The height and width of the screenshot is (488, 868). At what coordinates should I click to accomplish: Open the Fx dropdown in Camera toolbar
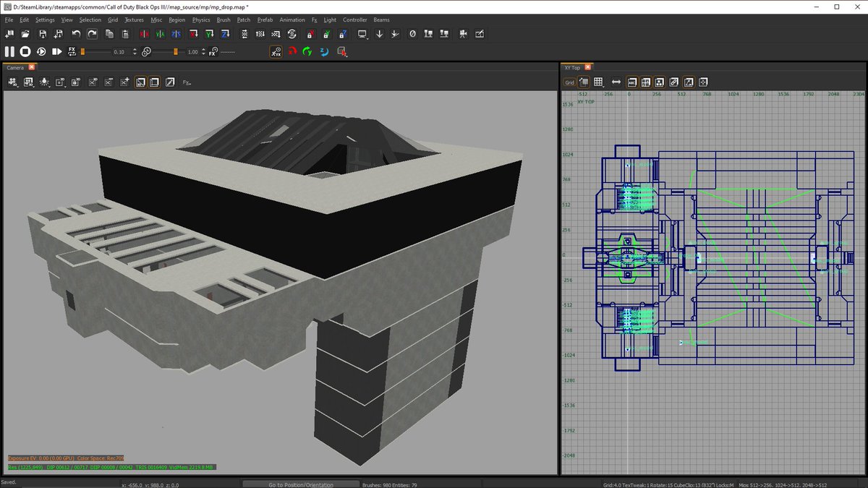187,82
